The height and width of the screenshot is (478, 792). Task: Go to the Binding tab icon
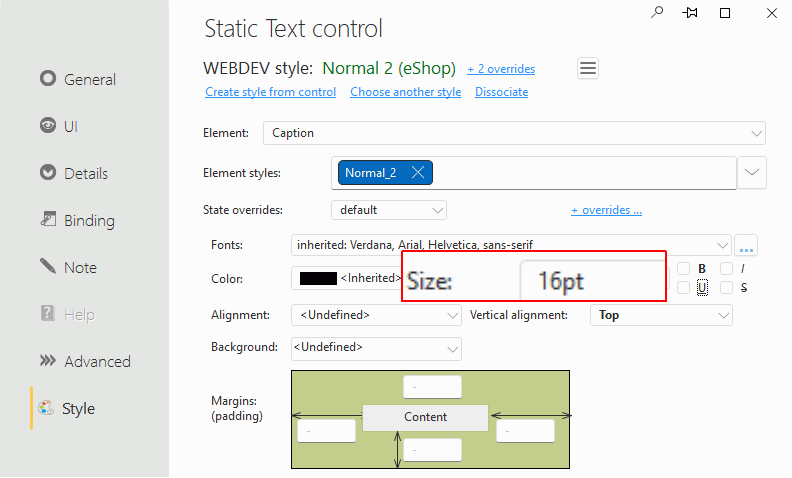48,219
